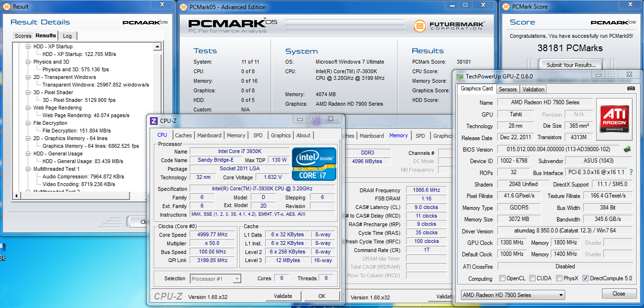Screen dimensions: 644x308
Task: Click the BIOS Version field in GPU-Z
Action: click(x=558, y=149)
